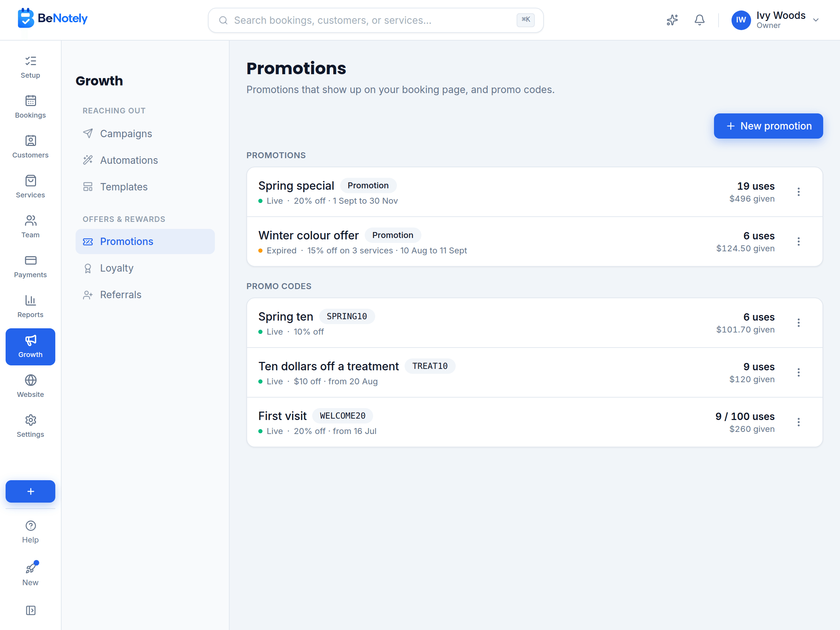Screen dimensions: 840x630
Task: Click the IW avatar circle
Action: (741, 20)
